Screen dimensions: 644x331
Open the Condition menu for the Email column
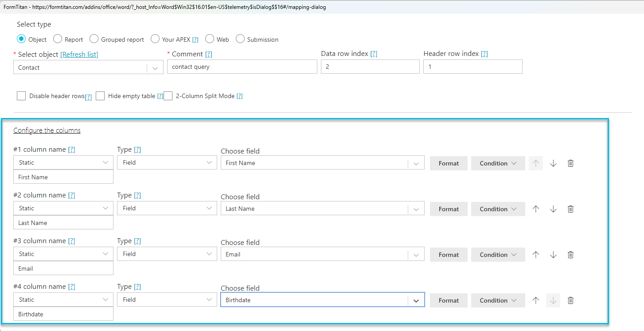pyautogui.click(x=498, y=254)
